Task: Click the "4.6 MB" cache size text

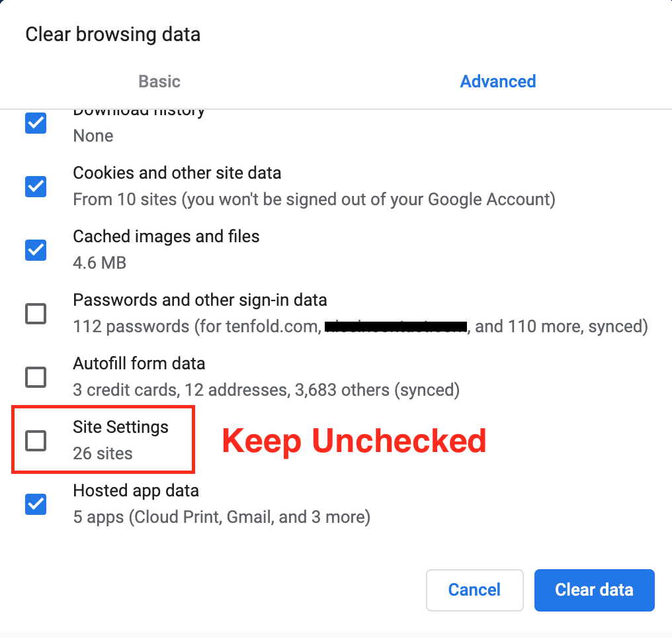Action: click(x=99, y=263)
